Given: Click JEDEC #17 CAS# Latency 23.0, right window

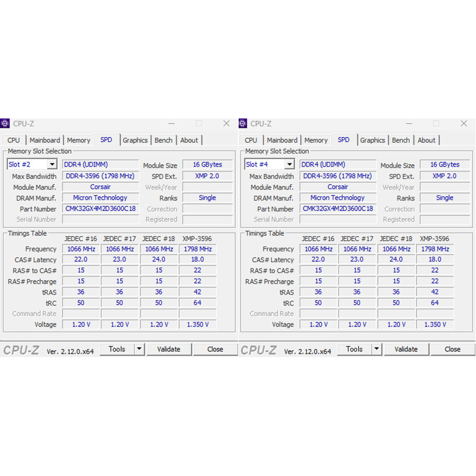Looking at the screenshot, I should pyautogui.click(x=357, y=259).
